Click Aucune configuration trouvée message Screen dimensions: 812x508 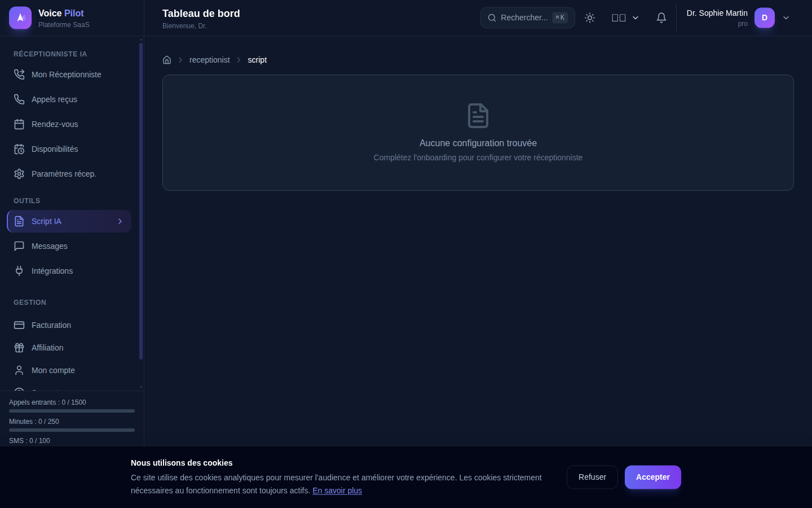click(x=478, y=143)
